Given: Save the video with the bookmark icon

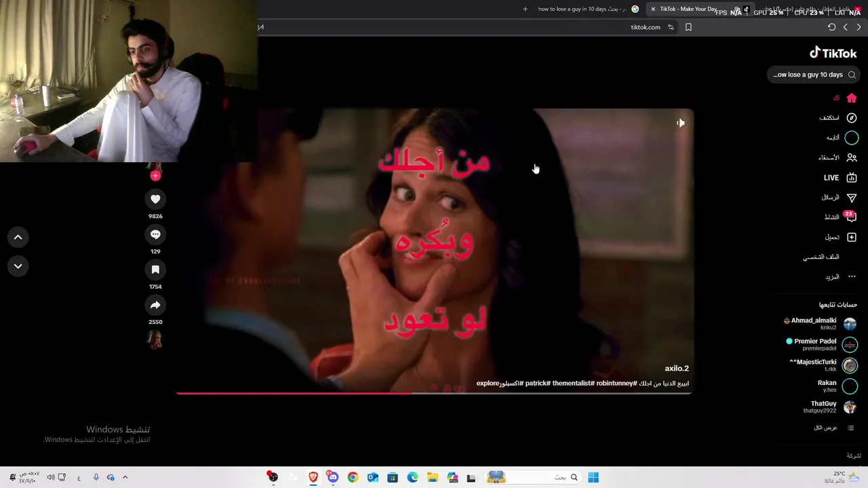Looking at the screenshot, I should click(x=155, y=270).
